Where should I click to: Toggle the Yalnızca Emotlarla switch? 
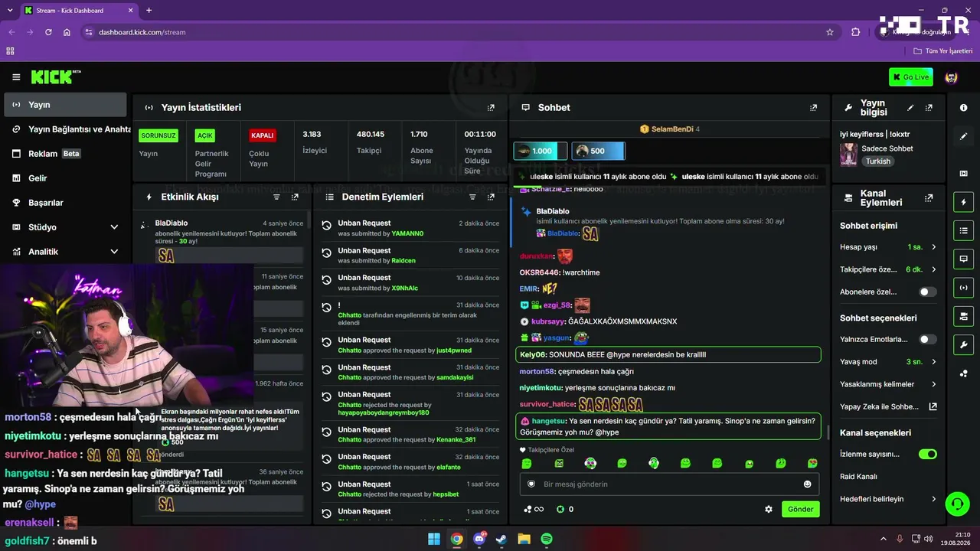pyautogui.click(x=927, y=339)
